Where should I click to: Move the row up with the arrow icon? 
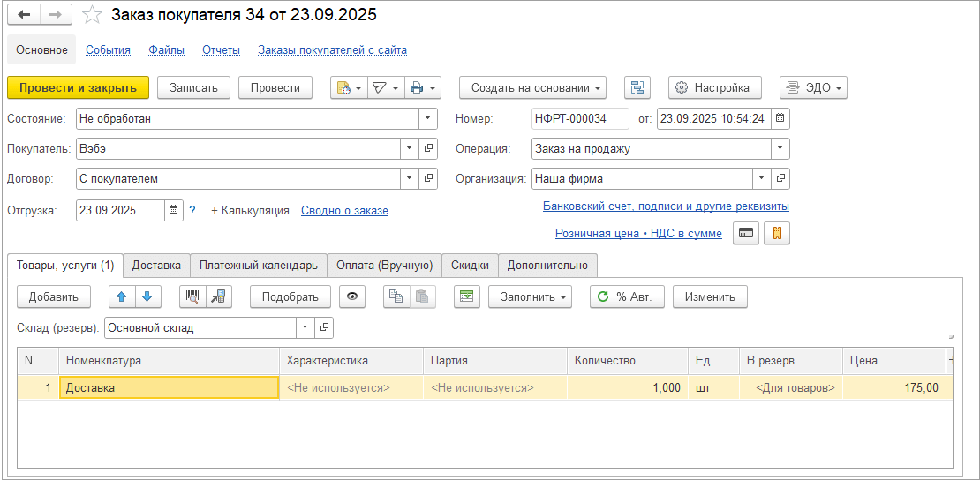tap(122, 296)
